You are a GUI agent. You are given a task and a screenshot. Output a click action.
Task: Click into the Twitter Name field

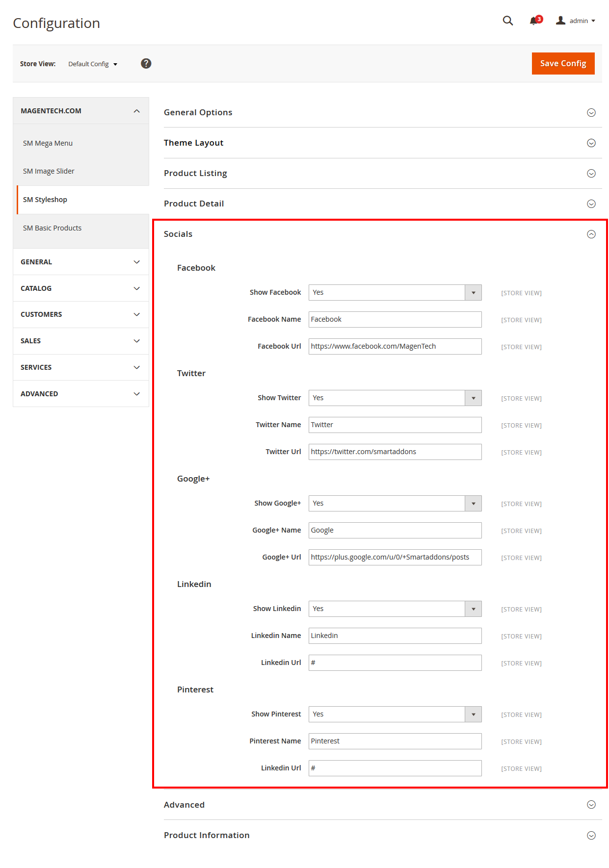coord(395,425)
